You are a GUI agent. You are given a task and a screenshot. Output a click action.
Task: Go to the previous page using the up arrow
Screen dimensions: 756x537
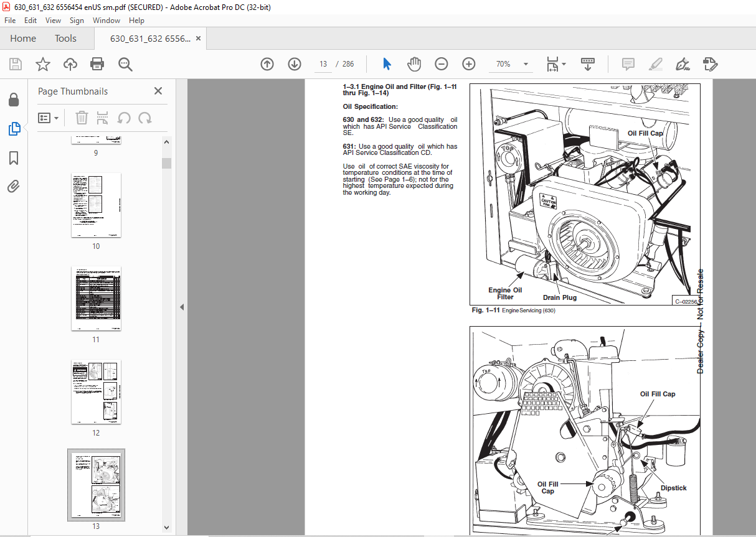[x=267, y=64]
